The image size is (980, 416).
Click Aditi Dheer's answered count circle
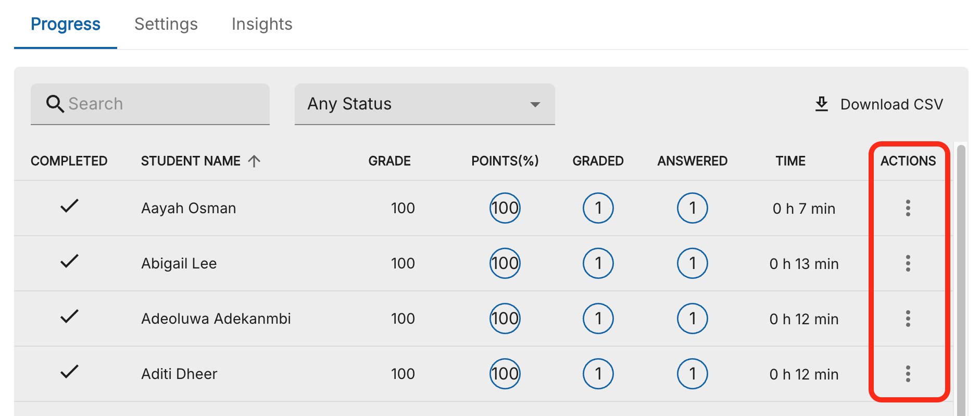tap(692, 374)
